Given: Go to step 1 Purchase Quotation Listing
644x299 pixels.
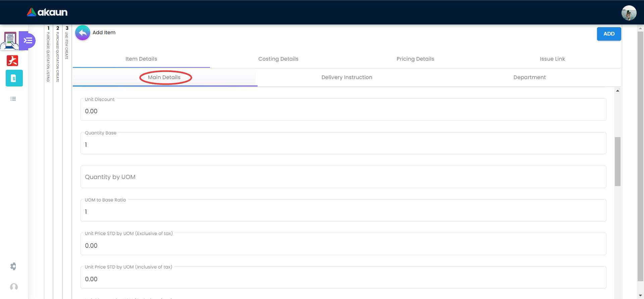Looking at the screenshot, I should 48,54.
